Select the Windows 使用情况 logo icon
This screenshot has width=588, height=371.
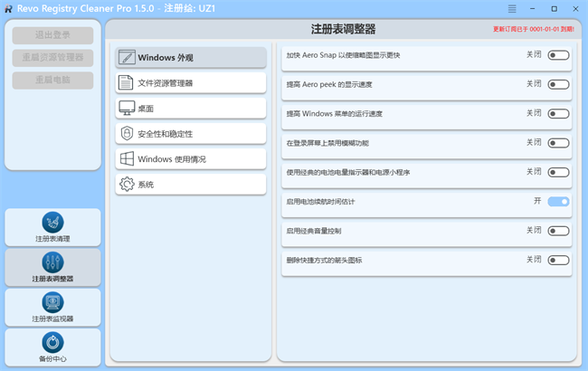126,159
